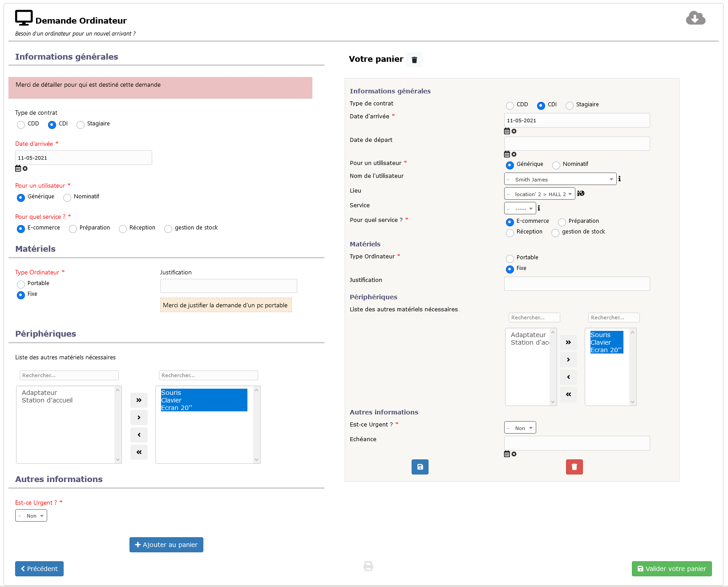Choose Nominatif in the cart panel
Image resolution: width=728 pixels, height=587 pixels.
[556, 165]
